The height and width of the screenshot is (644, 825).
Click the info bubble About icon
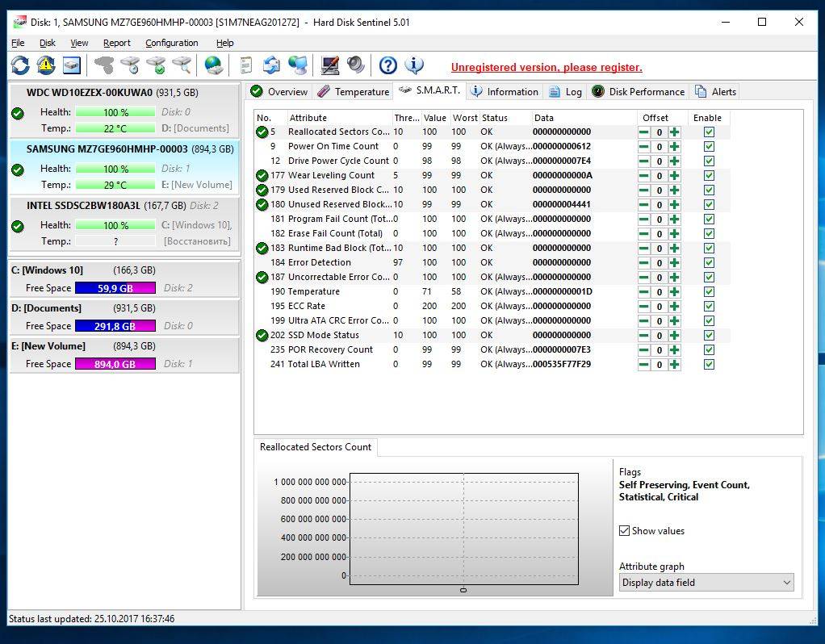click(414, 65)
